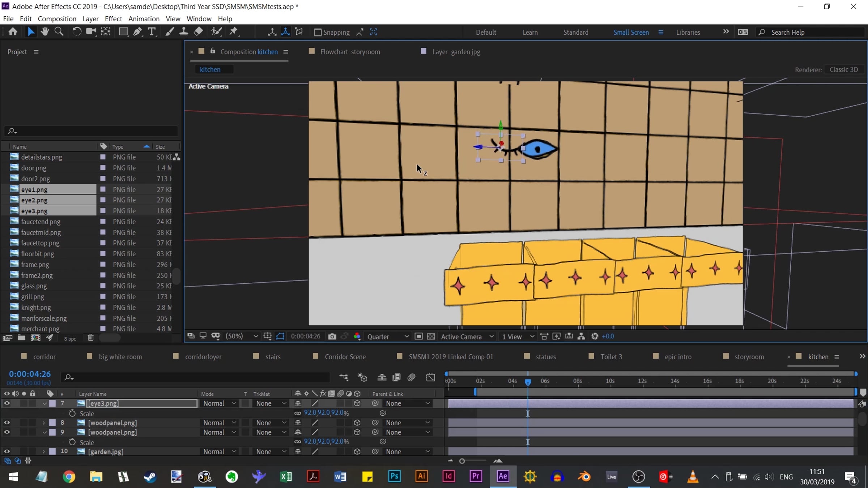This screenshot has height=488, width=868.
Task: Pick the Rotation tool
Action: click(x=77, y=32)
